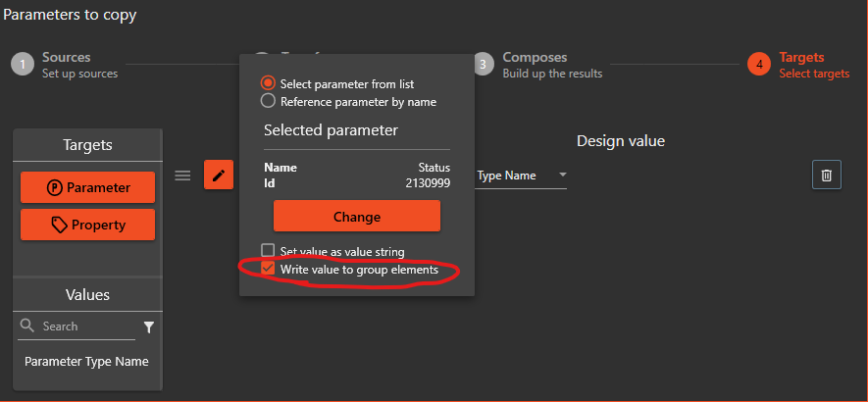Add a Parameter target

coord(87,187)
